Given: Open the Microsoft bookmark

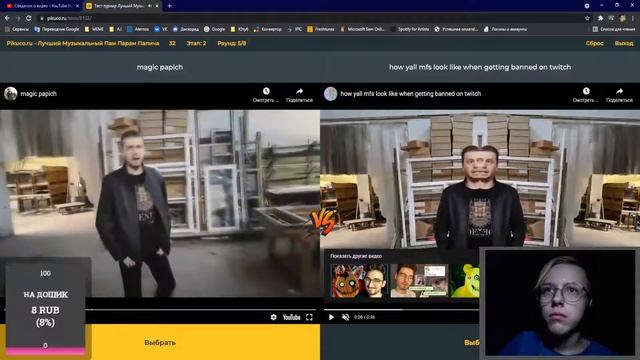Looking at the screenshot, I should [x=362, y=29].
